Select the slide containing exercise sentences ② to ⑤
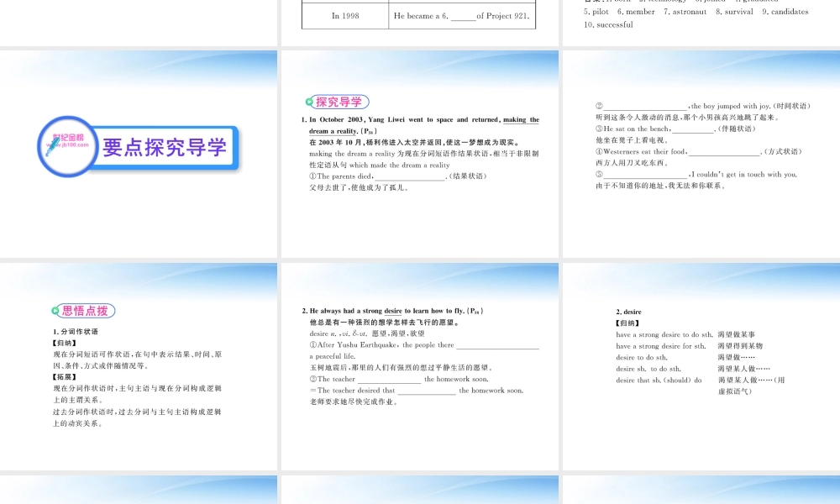The height and width of the screenshot is (504, 840). [701, 155]
